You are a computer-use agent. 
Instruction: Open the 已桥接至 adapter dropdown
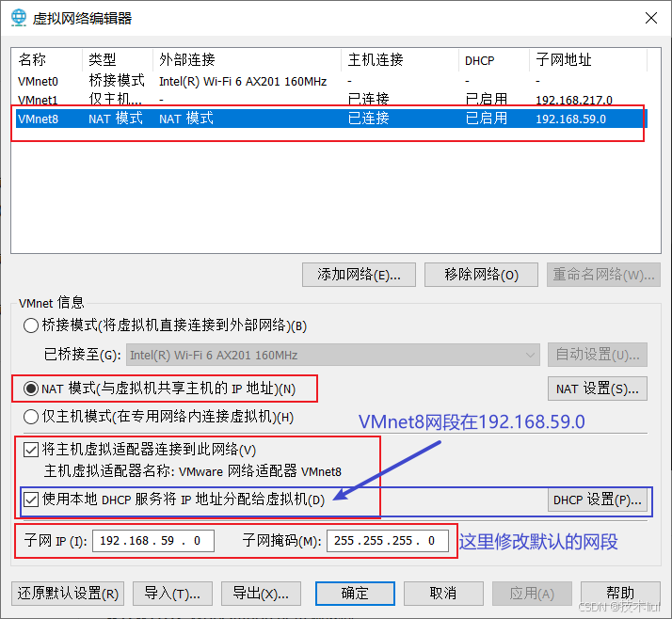pos(332,355)
